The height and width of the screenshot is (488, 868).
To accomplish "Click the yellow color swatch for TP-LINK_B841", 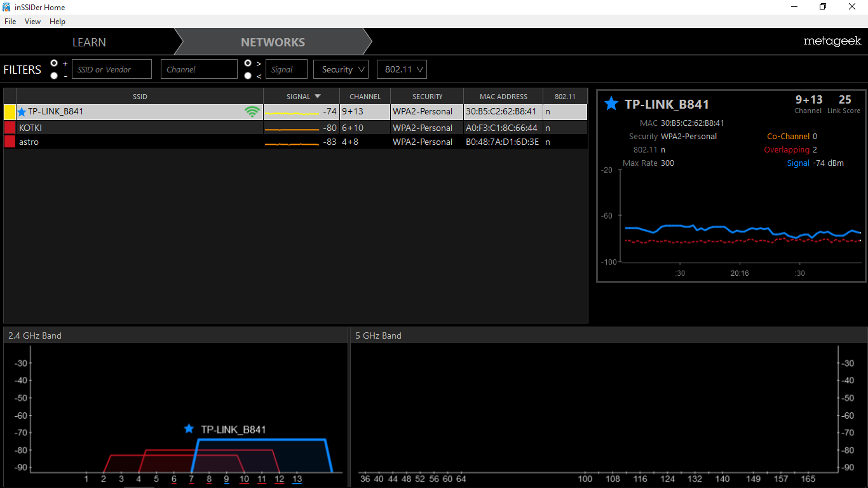I will 10,112.
